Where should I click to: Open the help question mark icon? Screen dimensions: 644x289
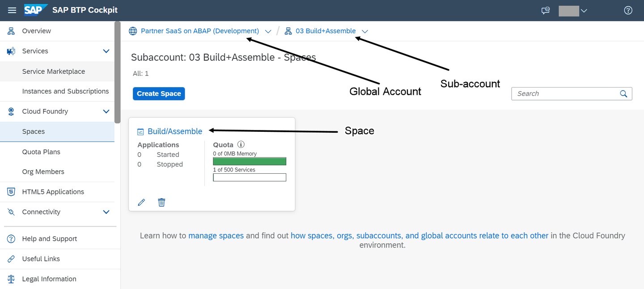coord(628,10)
